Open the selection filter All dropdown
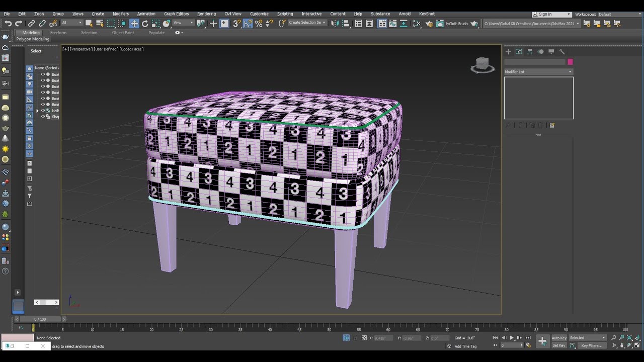 point(71,23)
